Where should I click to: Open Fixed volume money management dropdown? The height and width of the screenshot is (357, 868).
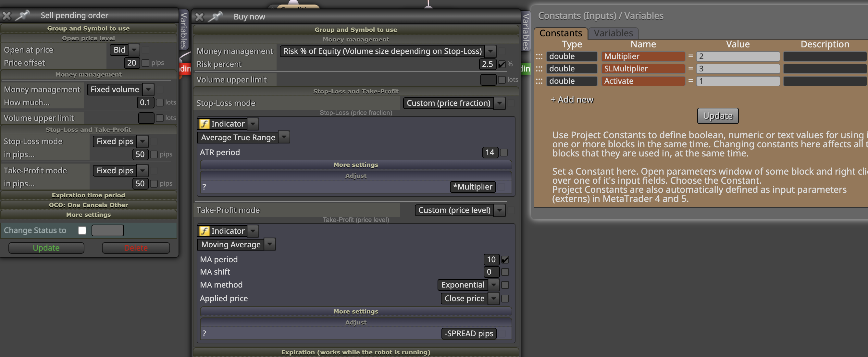[148, 90]
